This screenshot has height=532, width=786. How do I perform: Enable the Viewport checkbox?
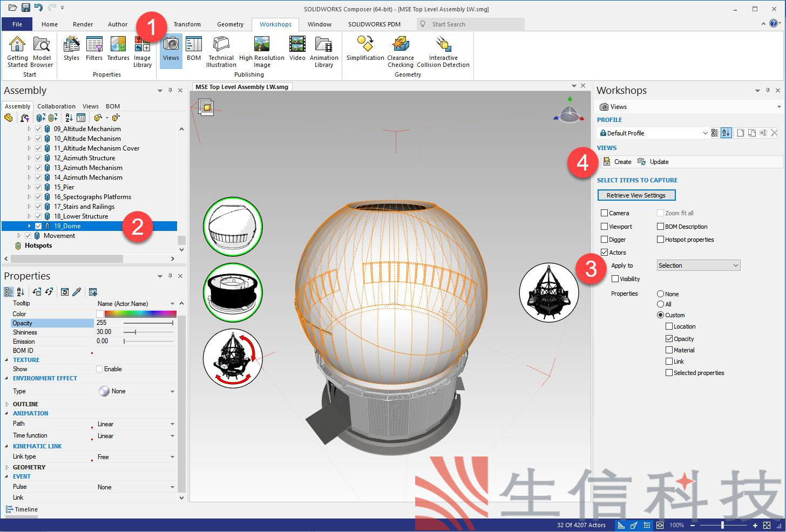605,227
